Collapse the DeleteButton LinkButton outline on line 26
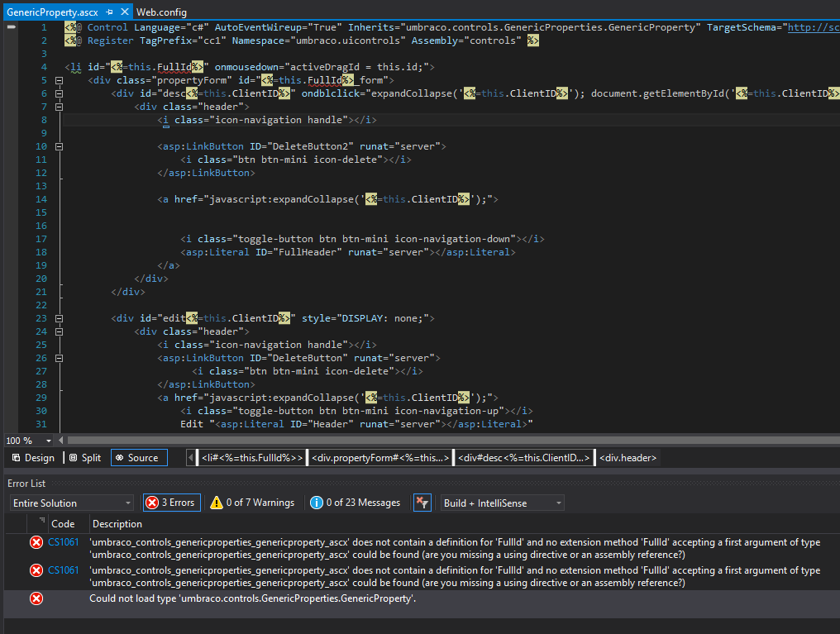This screenshot has width=840, height=634. (59, 358)
